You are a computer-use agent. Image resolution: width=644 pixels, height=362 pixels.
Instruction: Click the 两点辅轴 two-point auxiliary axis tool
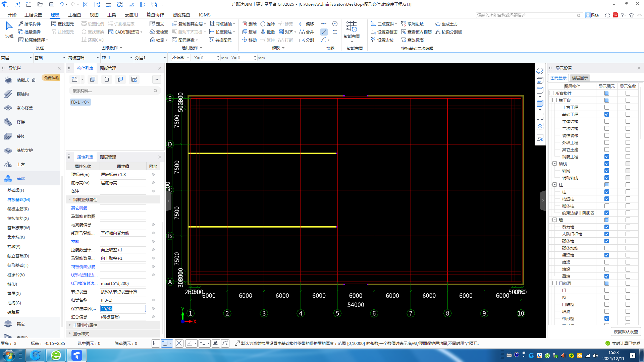(x=222, y=24)
